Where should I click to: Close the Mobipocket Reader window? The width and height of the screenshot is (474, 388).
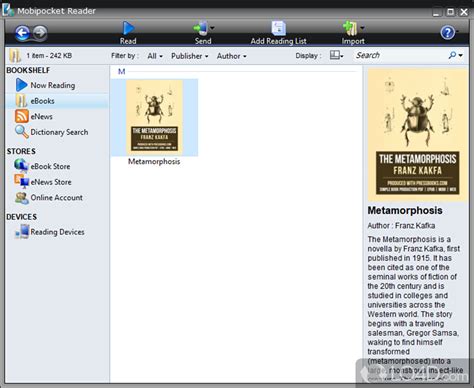[464, 12]
